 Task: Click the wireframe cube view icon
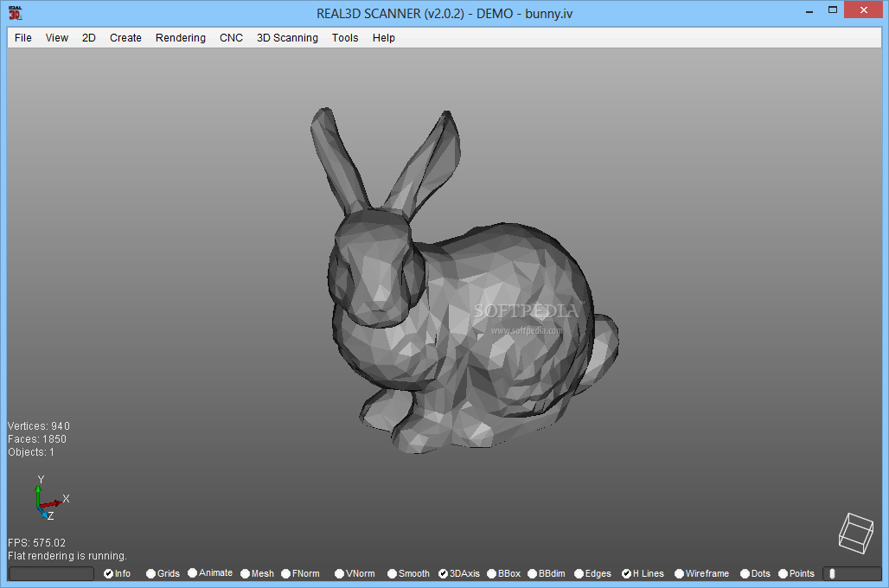[856, 533]
